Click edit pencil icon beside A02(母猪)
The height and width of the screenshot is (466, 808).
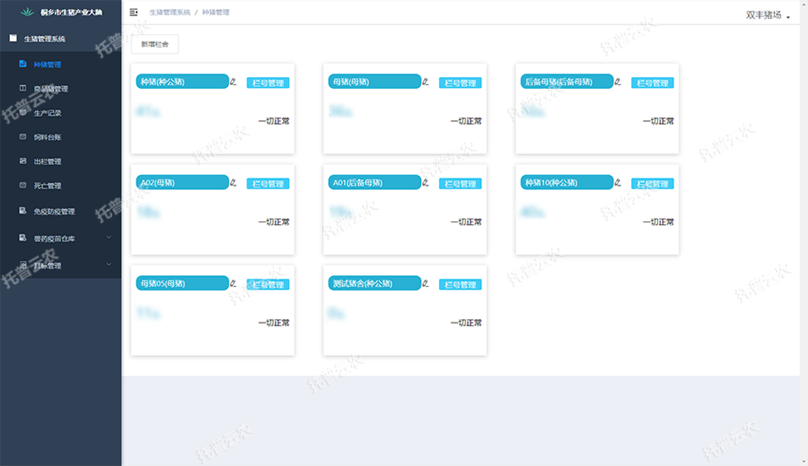[x=233, y=183]
